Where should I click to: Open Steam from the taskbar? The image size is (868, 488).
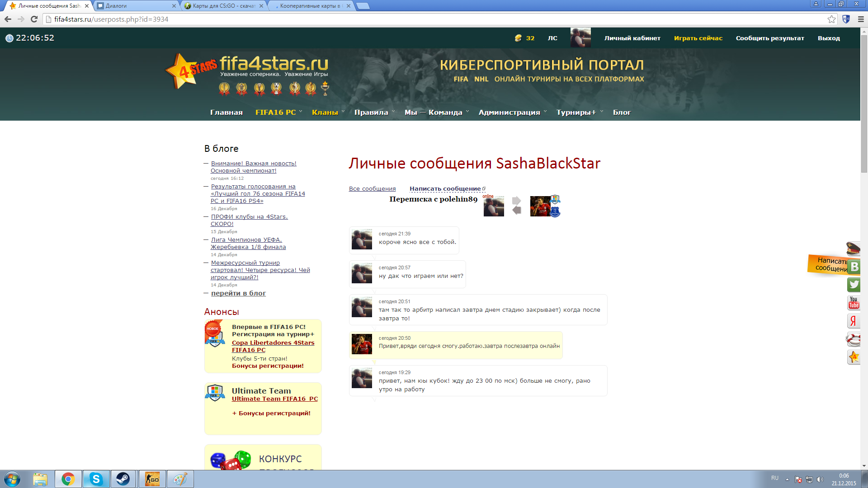(123, 479)
